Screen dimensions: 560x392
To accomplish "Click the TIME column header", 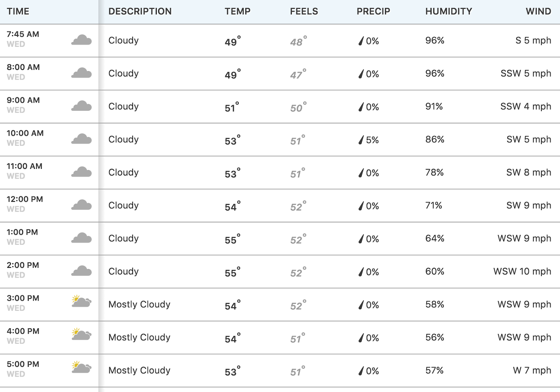I will tap(18, 11).
